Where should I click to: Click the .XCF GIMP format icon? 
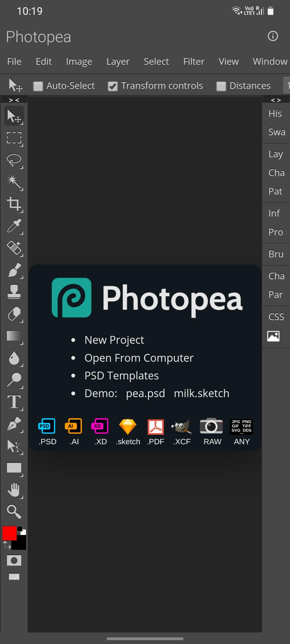(182, 431)
